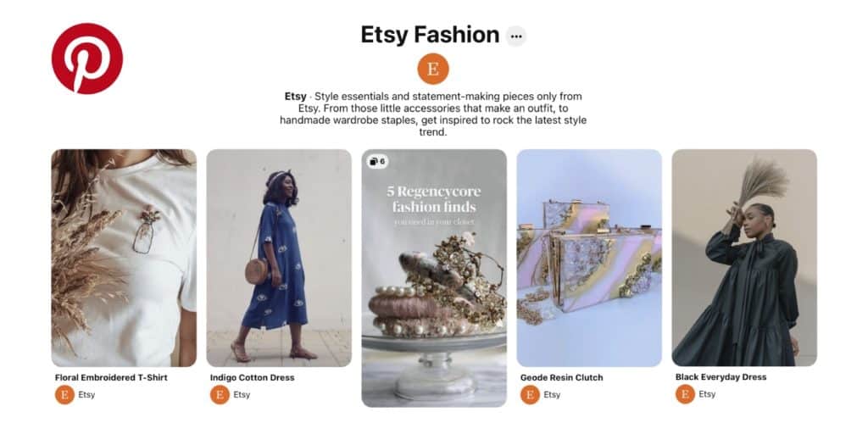Click Etsy avatar under Black Everyday Dress
Screen dimensions: 868x434
pos(685,394)
